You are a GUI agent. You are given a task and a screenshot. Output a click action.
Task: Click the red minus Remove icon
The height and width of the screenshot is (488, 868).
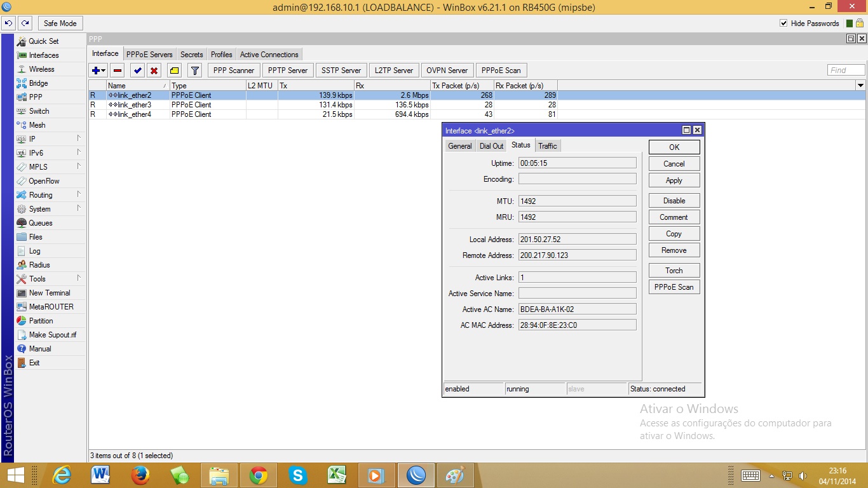tap(118, 71)
